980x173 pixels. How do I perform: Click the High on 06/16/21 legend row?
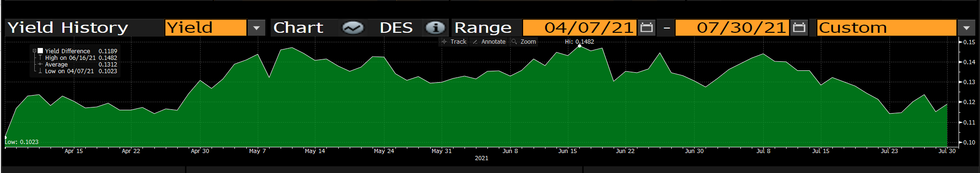pyautogui.click(x=75, y=58)
